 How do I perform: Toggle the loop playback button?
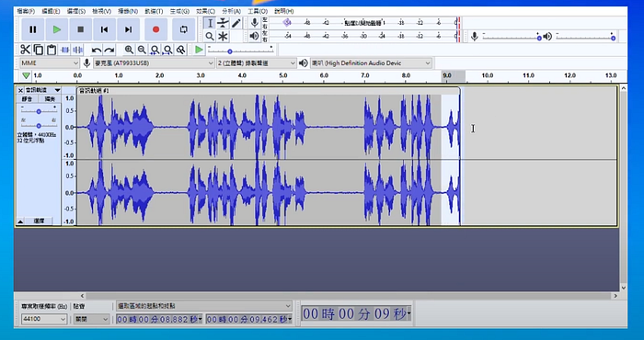184,29
